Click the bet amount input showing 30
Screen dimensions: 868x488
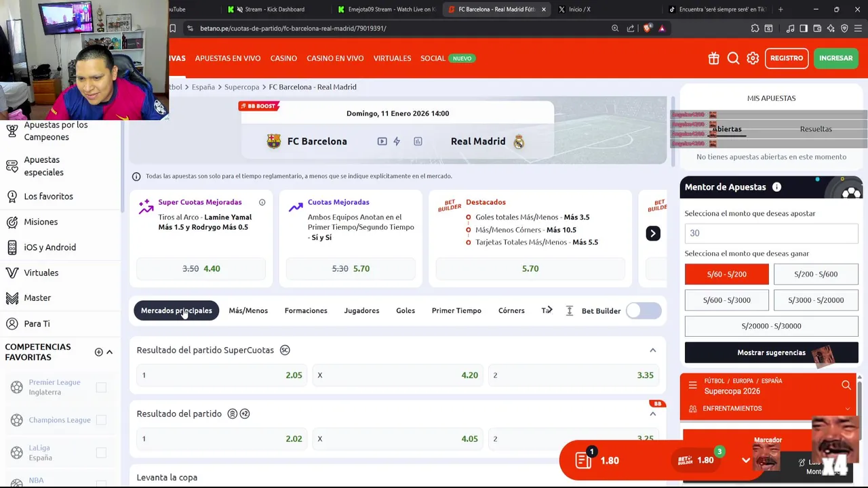point(771,233)
